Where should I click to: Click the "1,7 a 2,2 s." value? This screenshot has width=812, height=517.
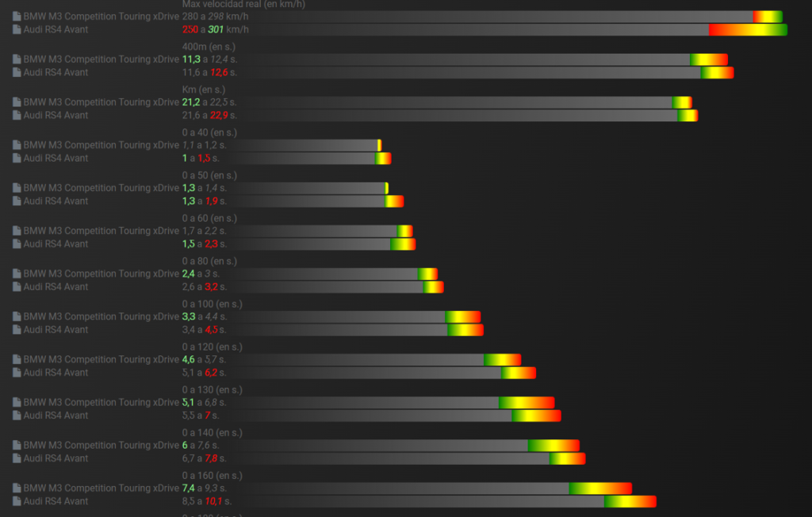click(x=204, y=231)
